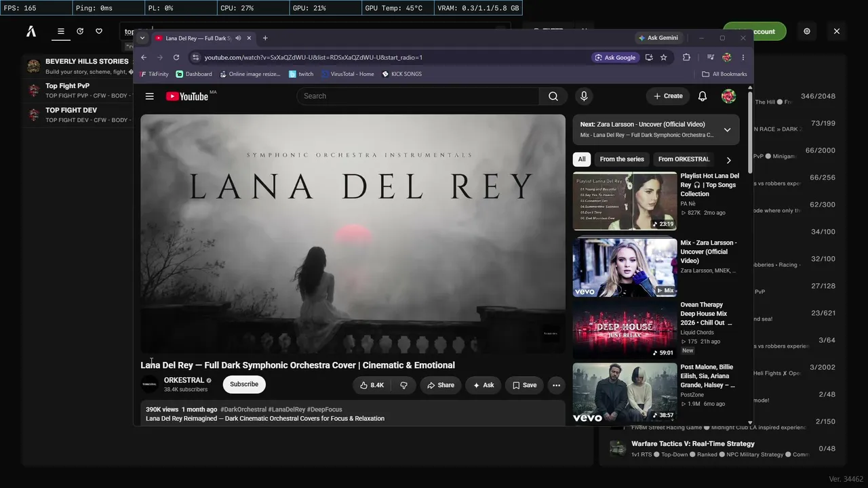Open the Online image resize bookmark
This screenshot has height=488, width=868.
coord(250,74)
